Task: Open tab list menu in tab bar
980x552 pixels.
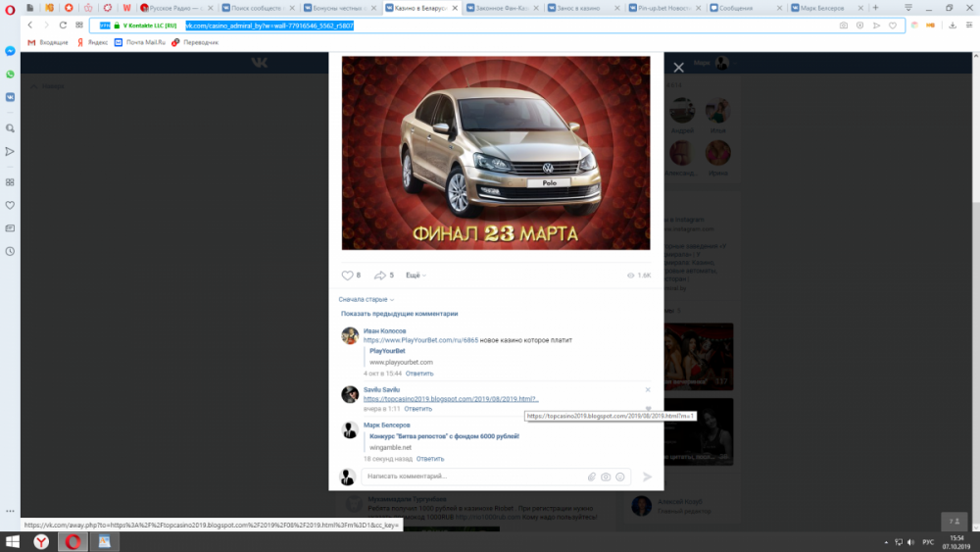Action: pos(908,8)
